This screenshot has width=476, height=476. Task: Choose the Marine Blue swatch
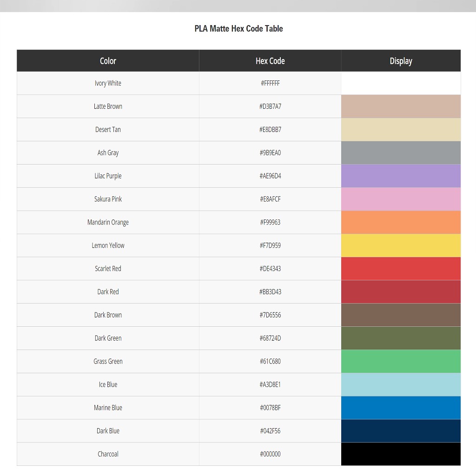pyautogui.click(x=401, y=408)
